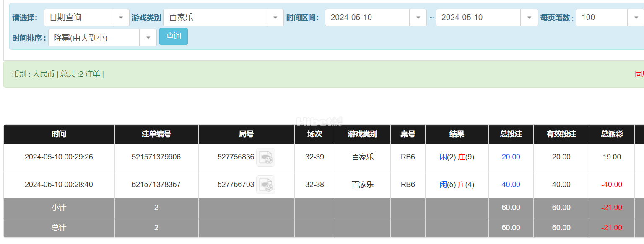Screen dimensions: 644x244
Task: Click the payout value 19.00
Action: click(x=612, y=157)
